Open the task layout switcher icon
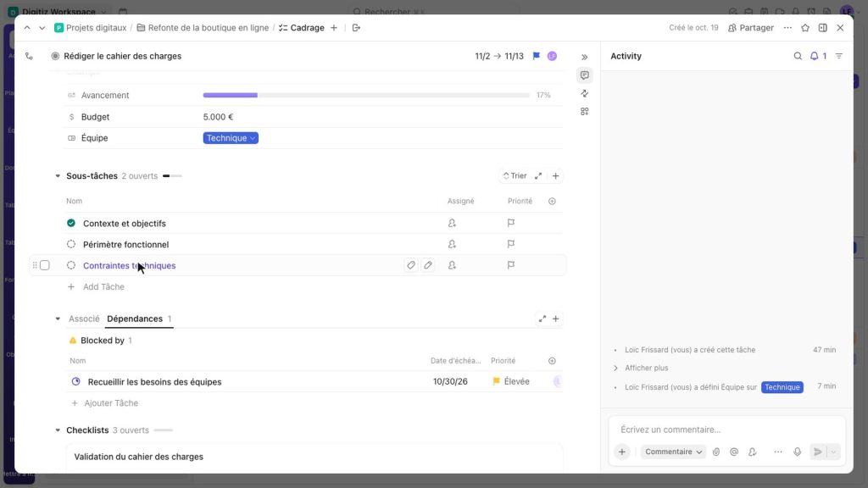The width and height of the screenshot is (868, 488). click(823, 28)
